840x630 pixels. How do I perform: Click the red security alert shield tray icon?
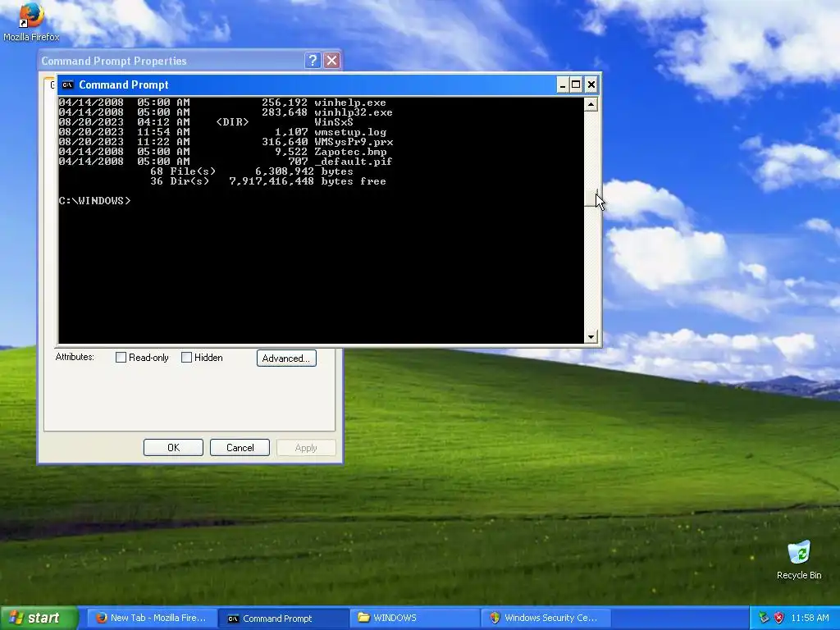[779, 618]
